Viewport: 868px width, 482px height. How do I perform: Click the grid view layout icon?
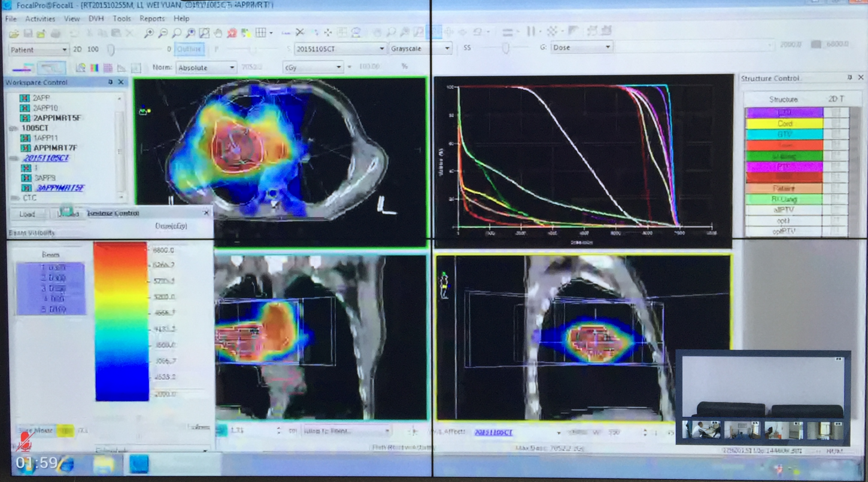click(260, 33)
